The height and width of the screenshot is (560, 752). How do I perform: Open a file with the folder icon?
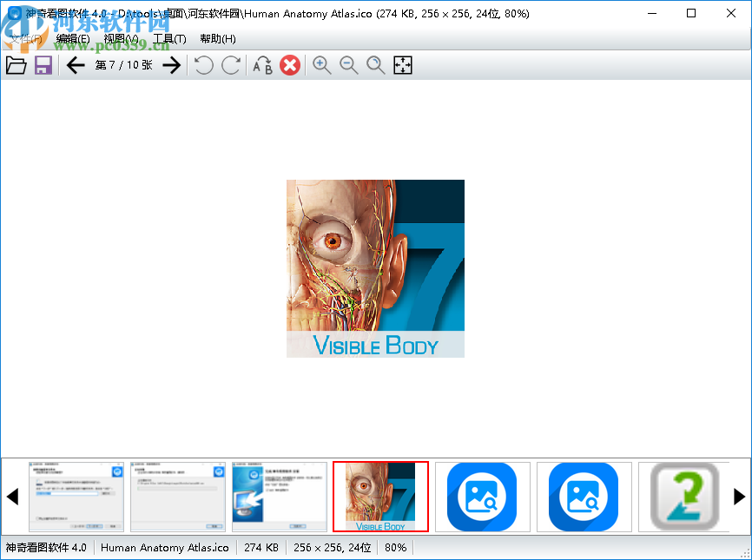pyautogui.click(x=16, y=65)
